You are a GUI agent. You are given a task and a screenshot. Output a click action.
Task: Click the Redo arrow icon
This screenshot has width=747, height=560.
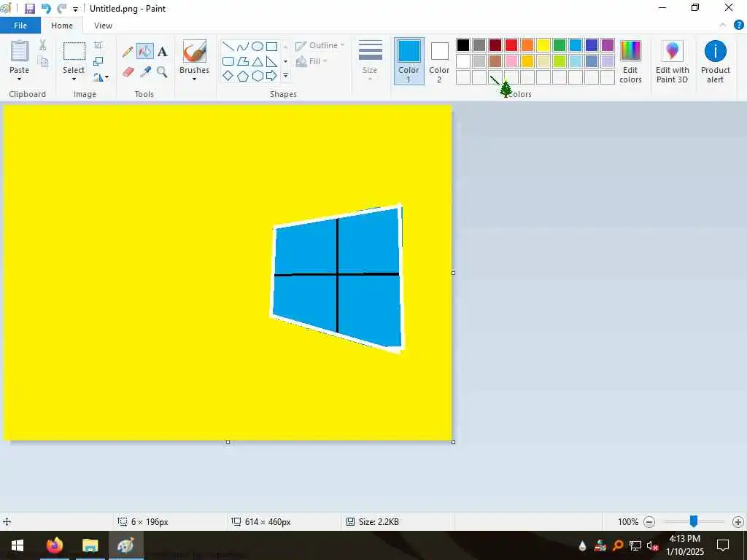pyautogui.click(x=62, y=9)
